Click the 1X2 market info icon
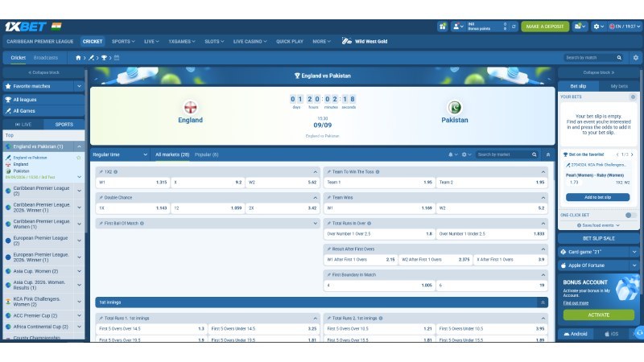This screenshot has height=362, width=644. pos(115,172)
